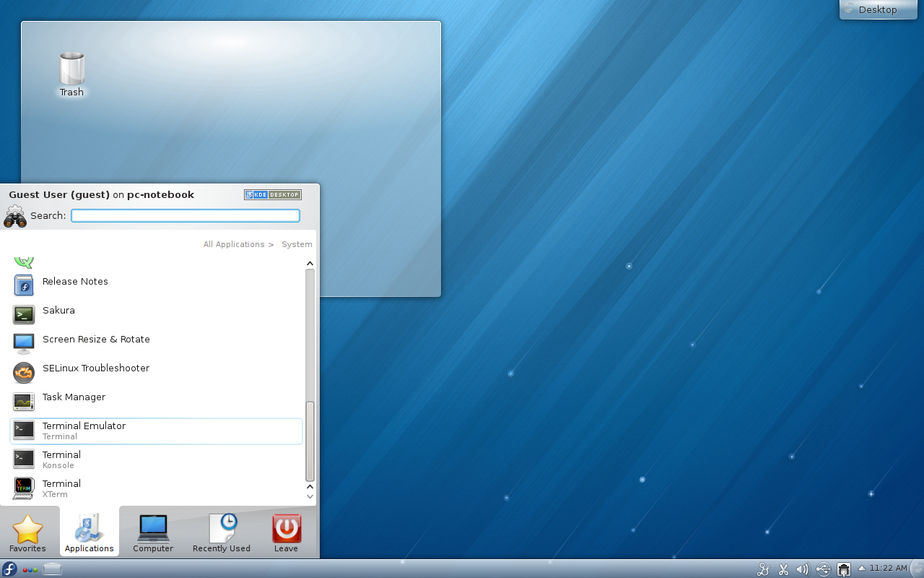Viewport: 924px width, 578px height.
Task: Click the panel toolbox at the right end
Action: click(x=918, y=569)
